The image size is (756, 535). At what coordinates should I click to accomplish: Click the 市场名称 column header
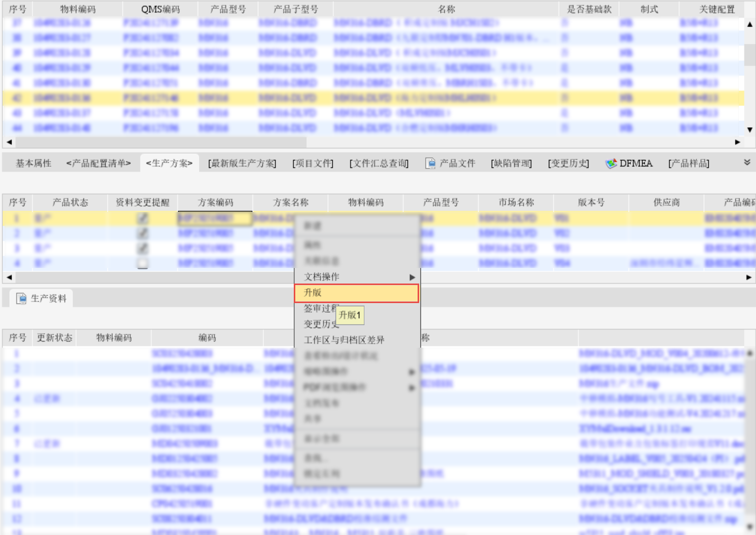click(516, 202)
